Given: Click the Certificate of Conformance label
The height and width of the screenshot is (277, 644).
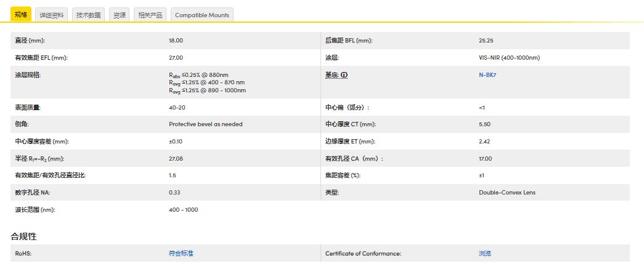Looking at the screenshot, I should [x=363, y=253].
